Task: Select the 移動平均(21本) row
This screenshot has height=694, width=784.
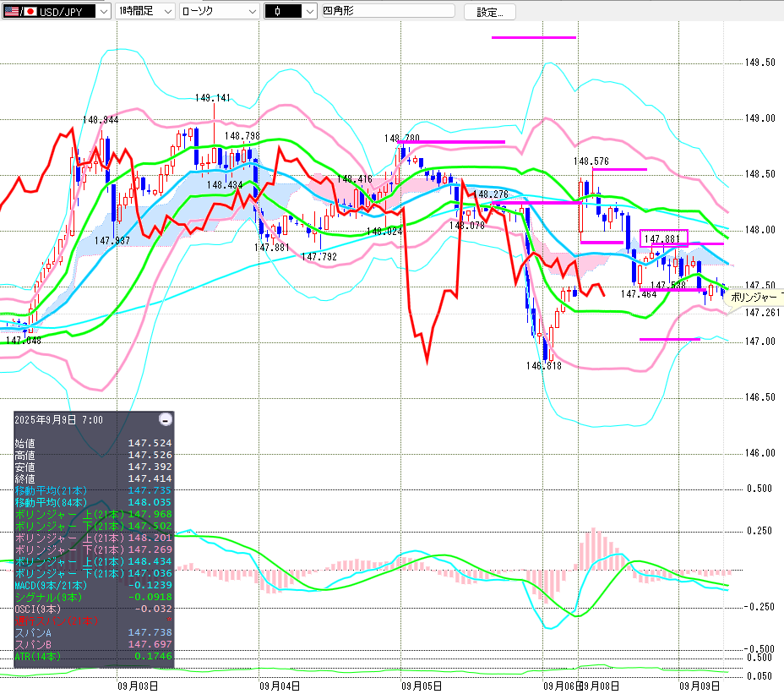Action: coord(94,491)
